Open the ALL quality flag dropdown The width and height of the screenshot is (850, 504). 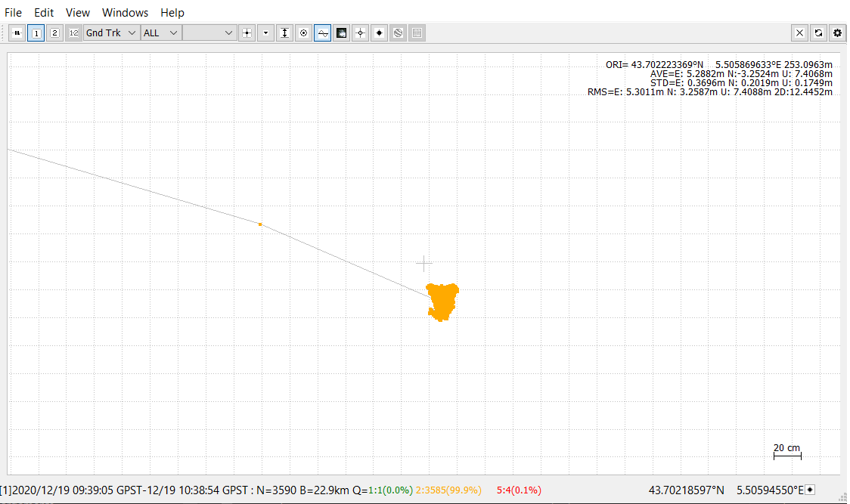click(160, 33)
